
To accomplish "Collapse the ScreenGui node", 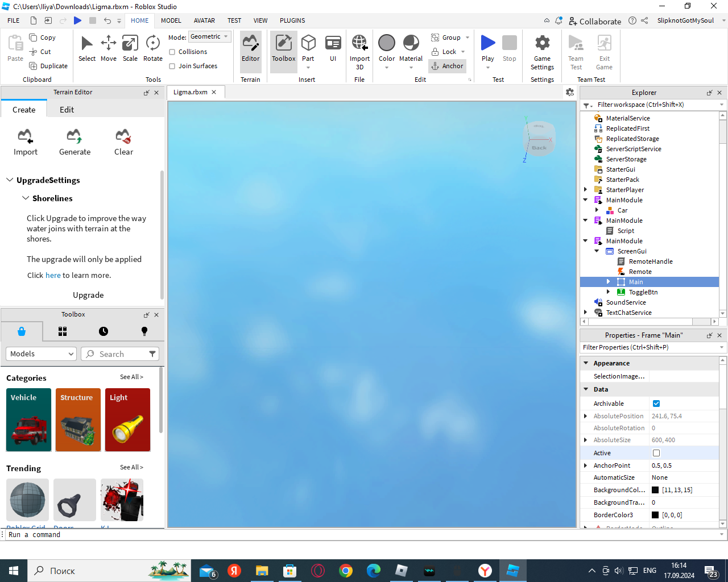I will pos(597,251).
